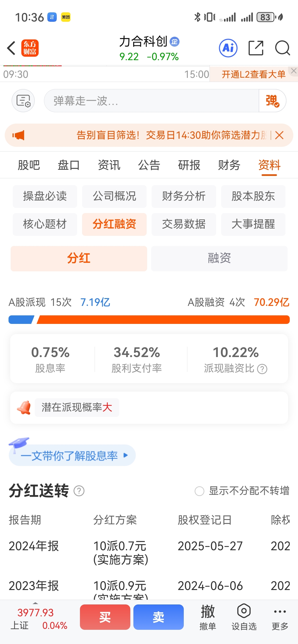The height and width of the screenshot is (644, 298).
Task: Tap the orange 融资 proportion bar
Action: click(x=163, y=319)
